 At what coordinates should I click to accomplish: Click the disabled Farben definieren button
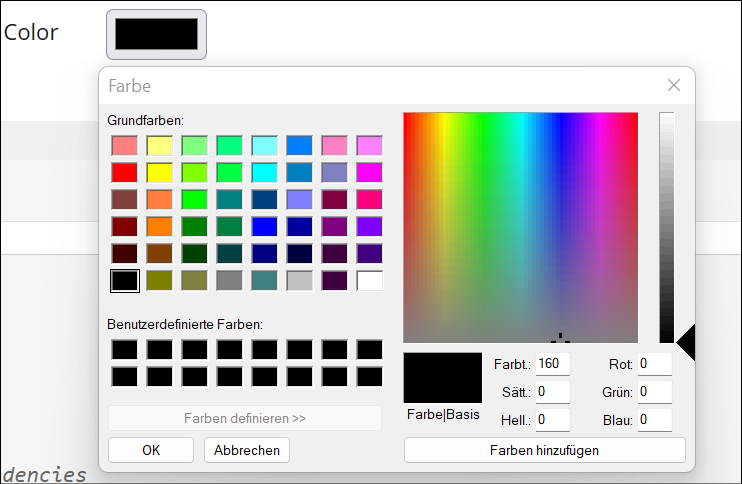coord(245,418)
